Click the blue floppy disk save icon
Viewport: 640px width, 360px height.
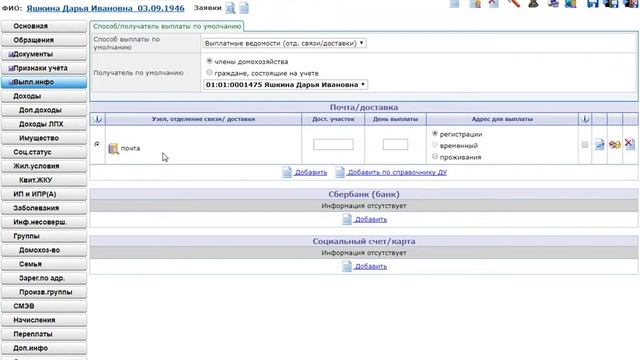(x=592, y=4)
